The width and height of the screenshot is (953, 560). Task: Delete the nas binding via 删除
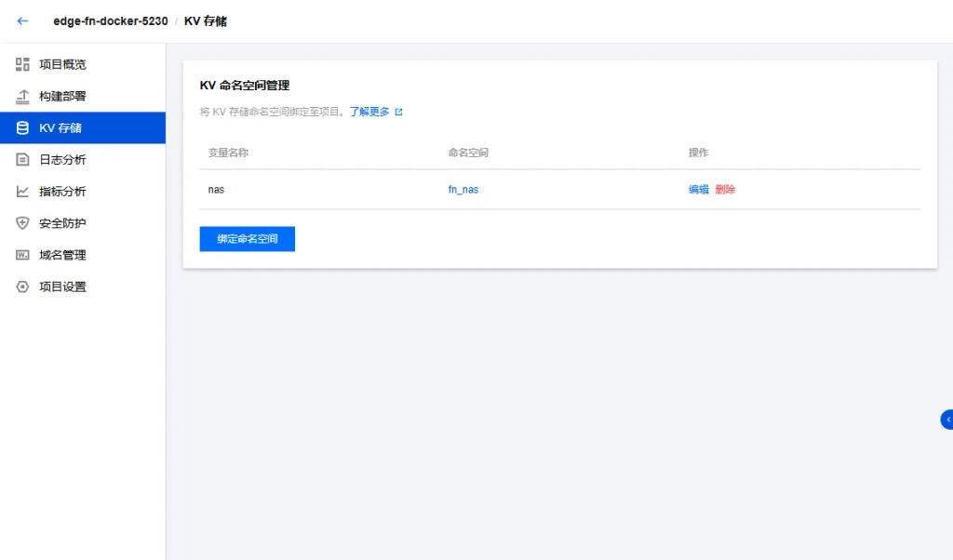pyautogui.click(x=725, y=190)
